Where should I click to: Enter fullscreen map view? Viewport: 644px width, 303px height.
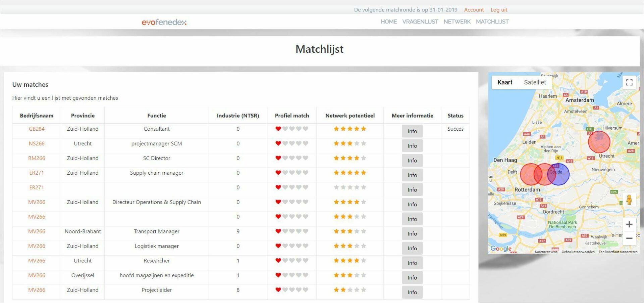pyautogui.click(x=629, y=82)
